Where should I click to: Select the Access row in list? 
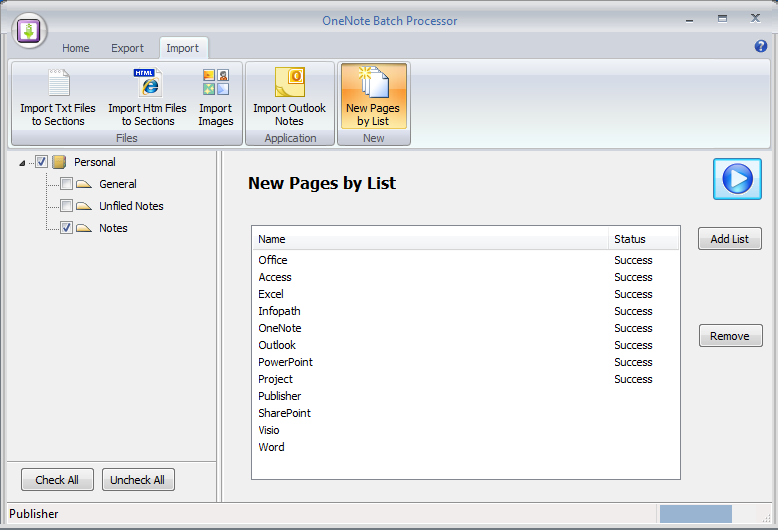coord(465,277)
